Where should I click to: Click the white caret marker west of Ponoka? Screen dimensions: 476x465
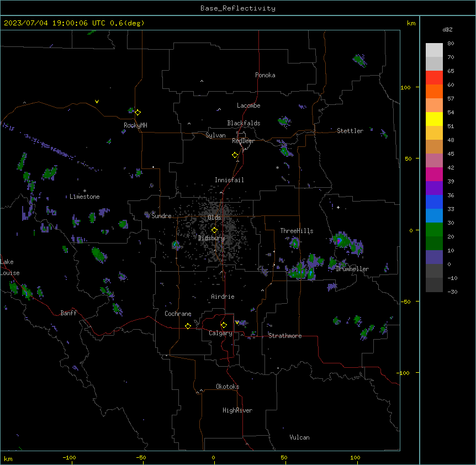[x=202, y=81]
